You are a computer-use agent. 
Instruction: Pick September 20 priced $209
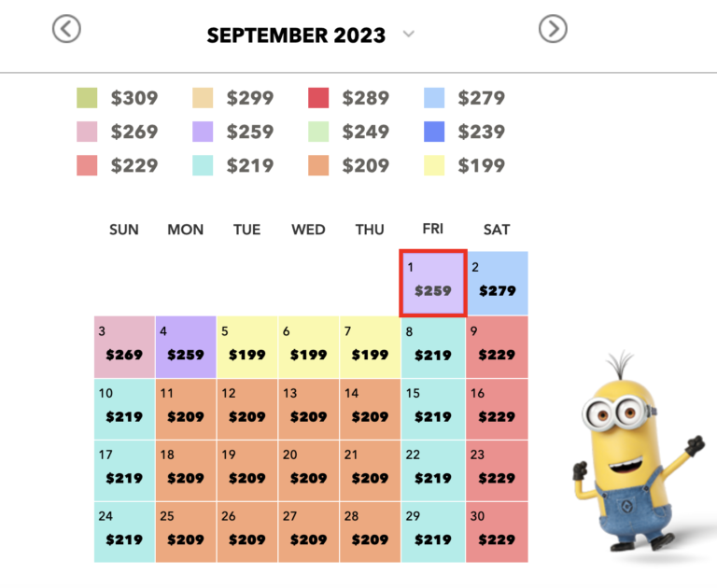309,470
